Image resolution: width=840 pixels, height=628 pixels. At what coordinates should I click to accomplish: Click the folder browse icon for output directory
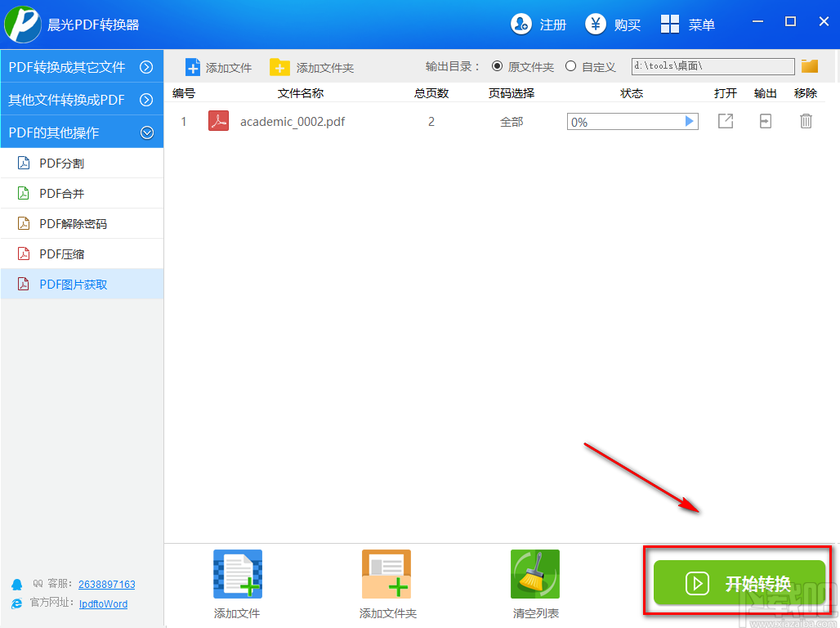point(809,66)
